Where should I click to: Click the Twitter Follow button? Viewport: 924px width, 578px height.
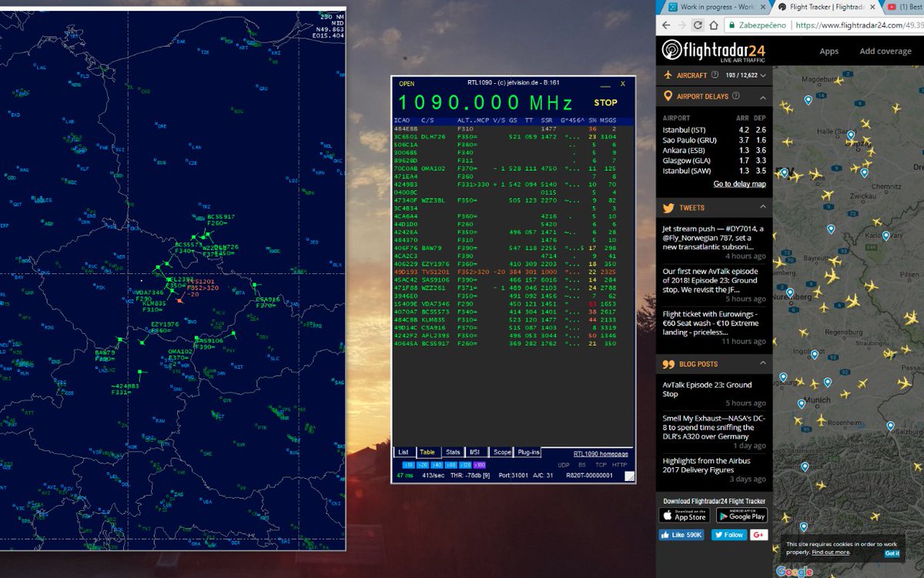[x=728, y=535]
